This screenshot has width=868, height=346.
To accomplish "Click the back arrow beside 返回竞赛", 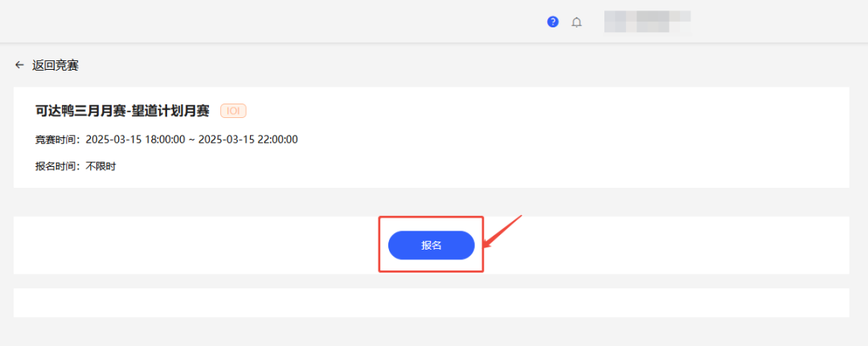I will pos(19,65).
